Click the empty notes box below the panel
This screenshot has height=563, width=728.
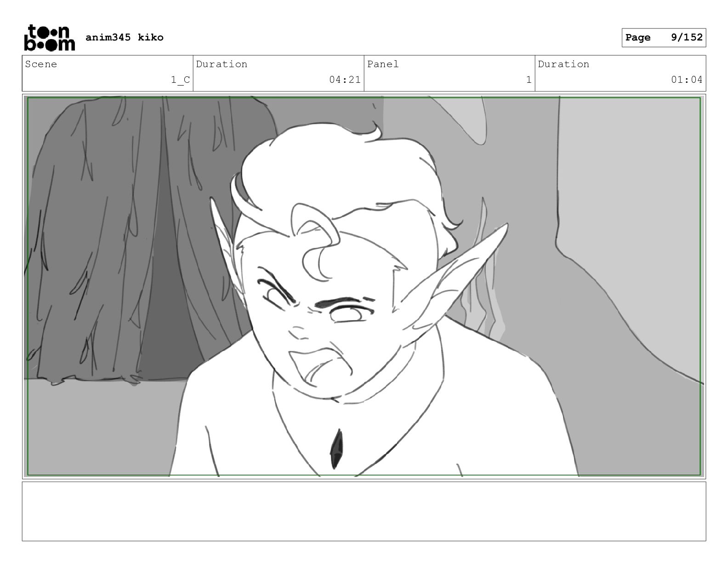[364, 511]
